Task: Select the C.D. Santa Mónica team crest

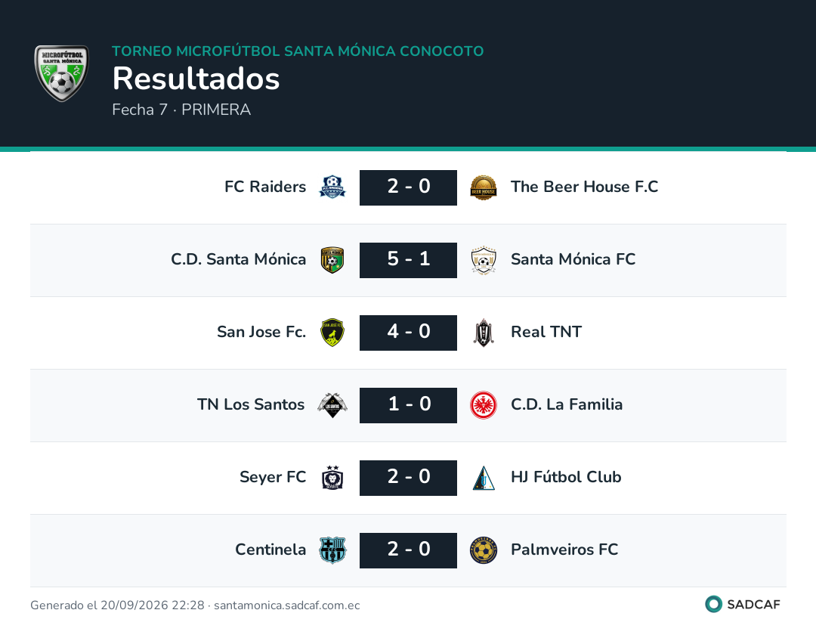Action: [332, 260]
